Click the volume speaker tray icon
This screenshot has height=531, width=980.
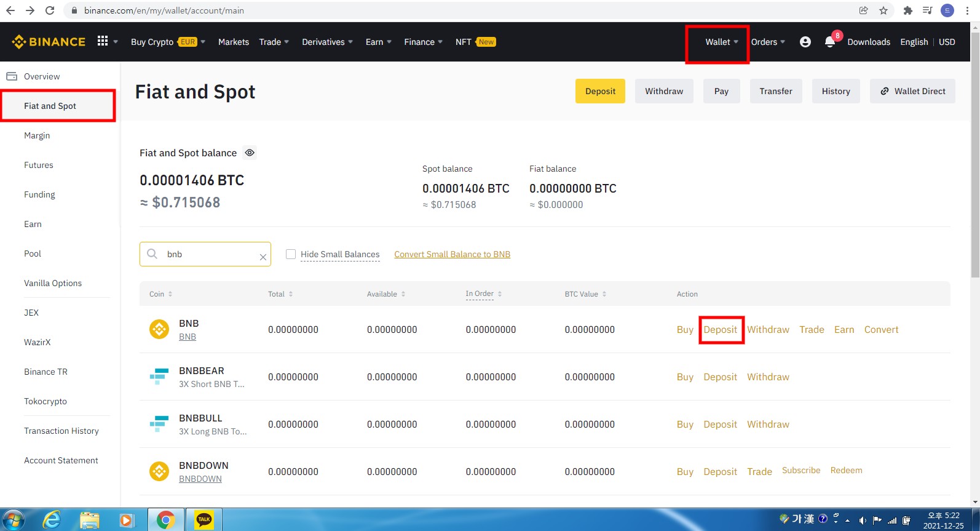tap(862, 521)
